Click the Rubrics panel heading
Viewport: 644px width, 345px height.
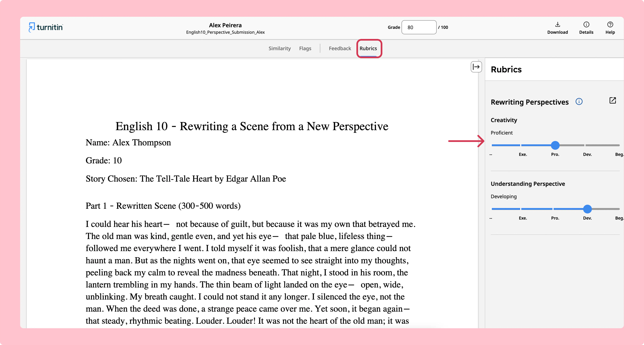[506, 69]
